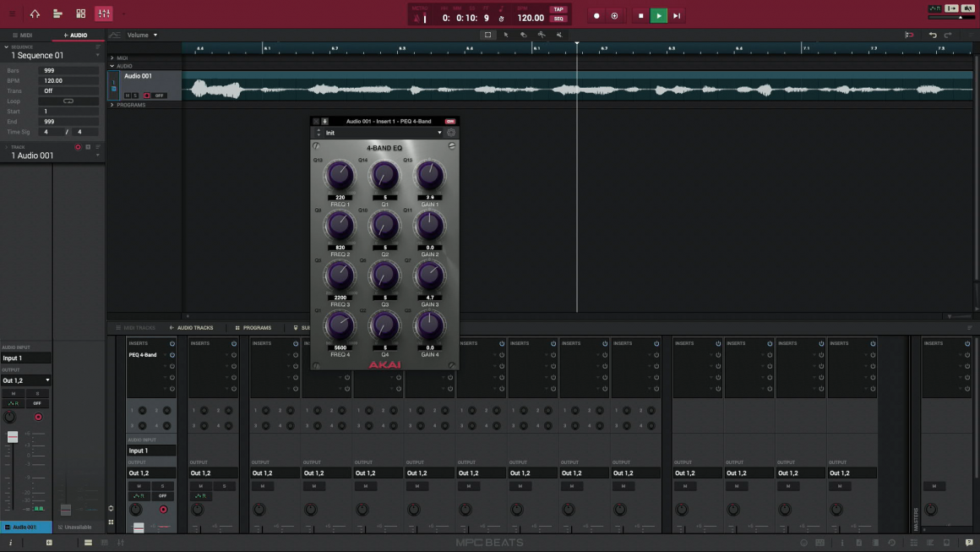The width and height of the screenshot is (980, 552).
Task: Stop playback with the Stop button
Action: [640, 15]
